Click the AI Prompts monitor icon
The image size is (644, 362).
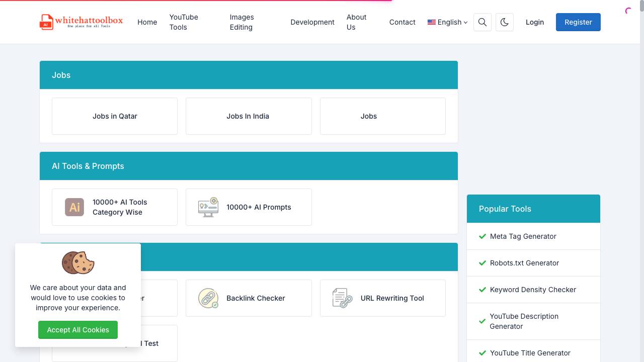208,207
